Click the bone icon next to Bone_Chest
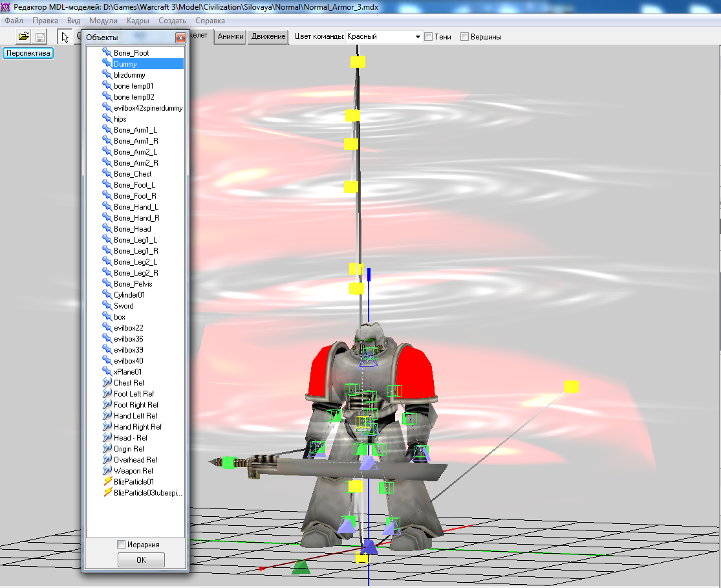The width and height of the screenshot is (721, 588). pos(107,173)
